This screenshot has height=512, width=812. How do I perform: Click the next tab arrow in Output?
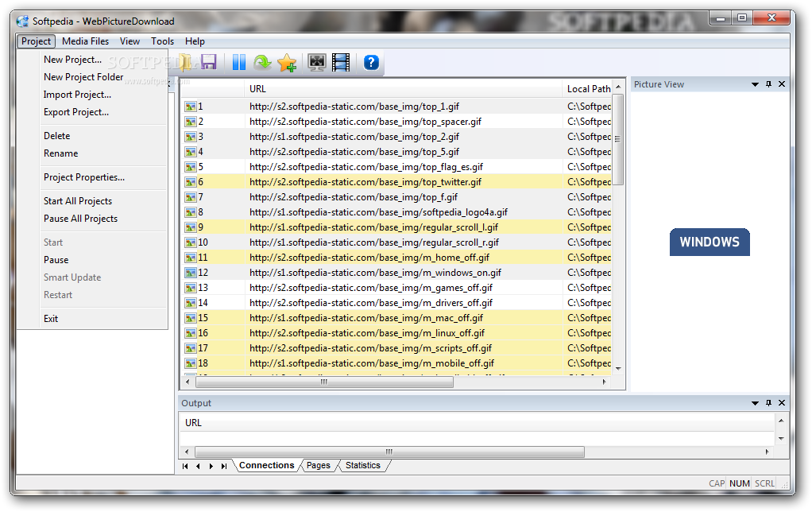[x=211, y=466]
